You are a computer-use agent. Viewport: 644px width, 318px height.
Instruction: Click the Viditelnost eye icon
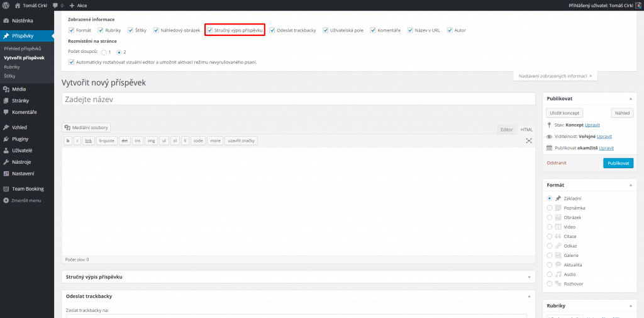click(x=549, y=136)
